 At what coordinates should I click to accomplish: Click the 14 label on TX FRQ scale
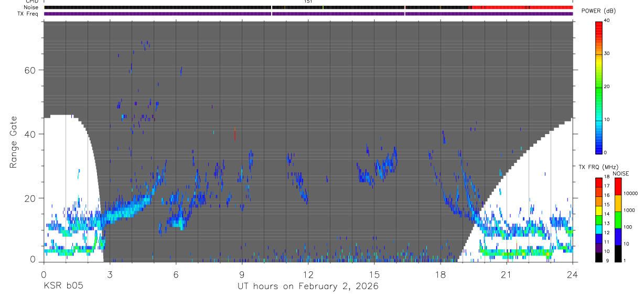pos(606,214)
